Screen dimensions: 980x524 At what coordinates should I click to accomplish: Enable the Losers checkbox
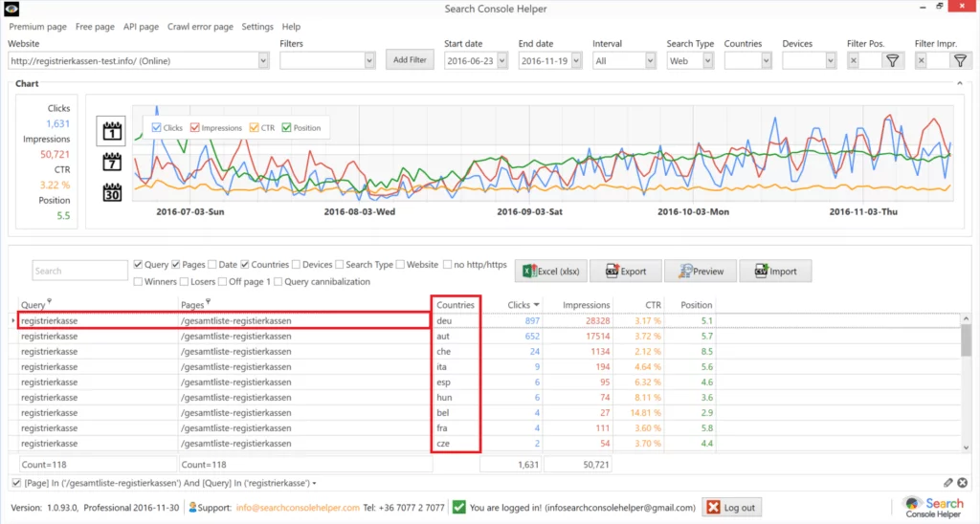(x=184, y=282)
